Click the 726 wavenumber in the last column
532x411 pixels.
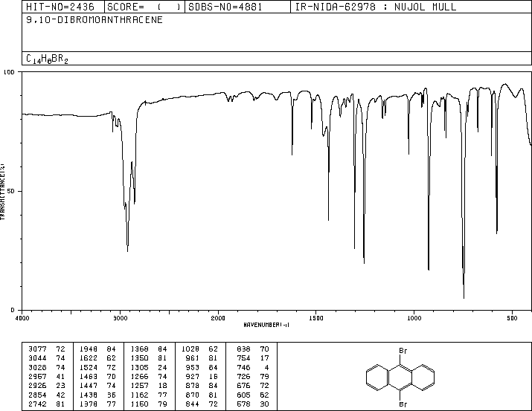coord(243,376)
